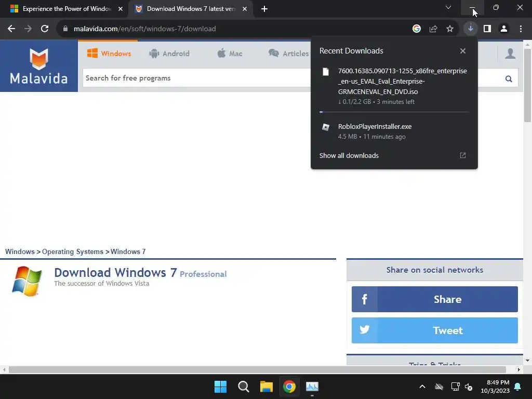Click the network display tray icon
532x399 pixels.
click(x=455, y=387)
